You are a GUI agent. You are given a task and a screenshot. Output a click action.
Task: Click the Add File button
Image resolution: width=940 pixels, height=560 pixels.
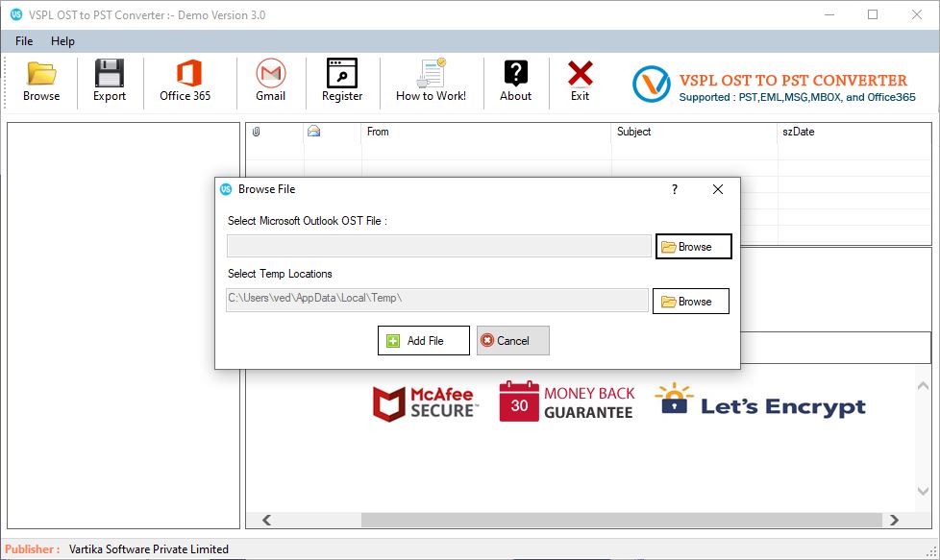(424, 340)
